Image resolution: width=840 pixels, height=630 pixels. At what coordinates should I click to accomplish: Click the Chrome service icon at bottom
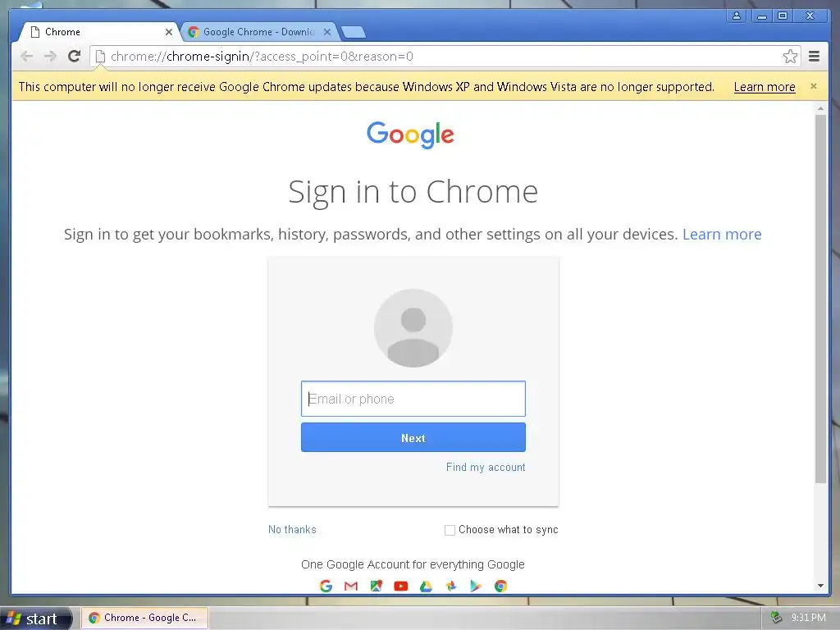[501, 586]
